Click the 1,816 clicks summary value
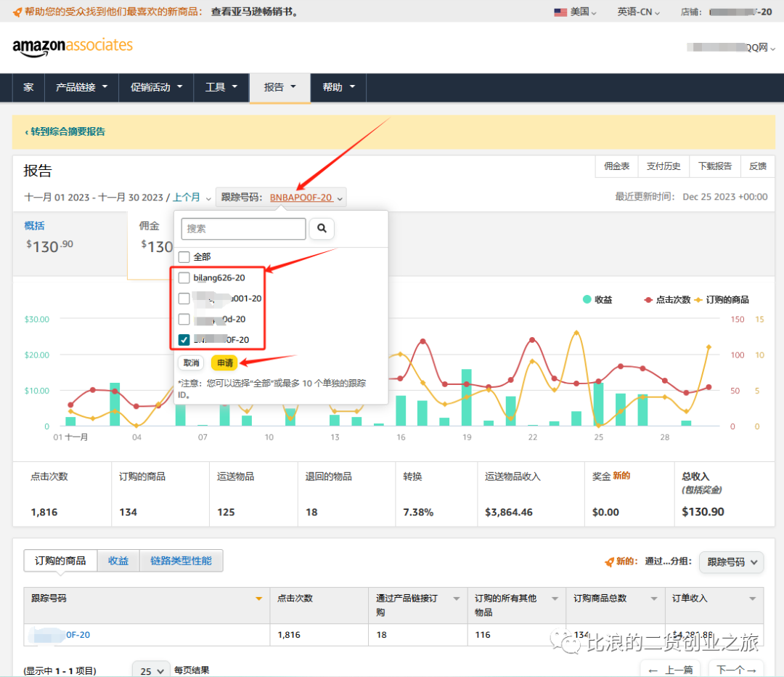 (x=44, y=512)
